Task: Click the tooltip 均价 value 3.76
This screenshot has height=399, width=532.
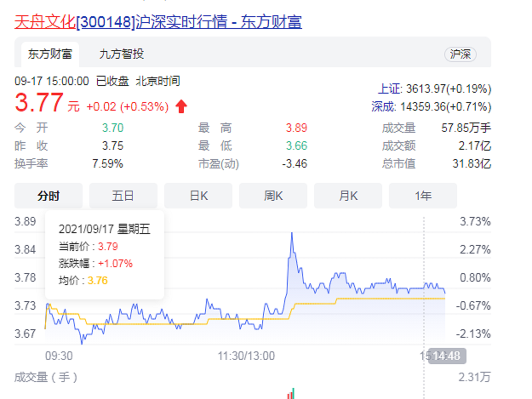Action: point(97,280)
